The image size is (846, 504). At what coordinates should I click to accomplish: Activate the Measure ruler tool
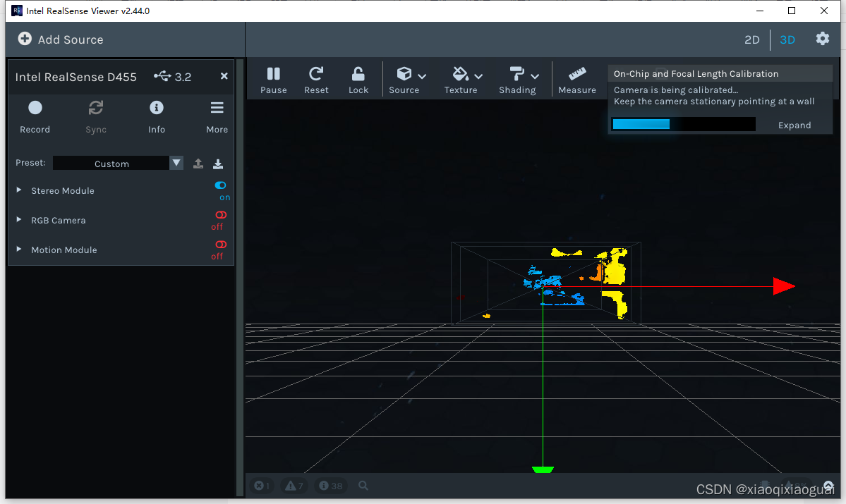[x=576, y=80]
